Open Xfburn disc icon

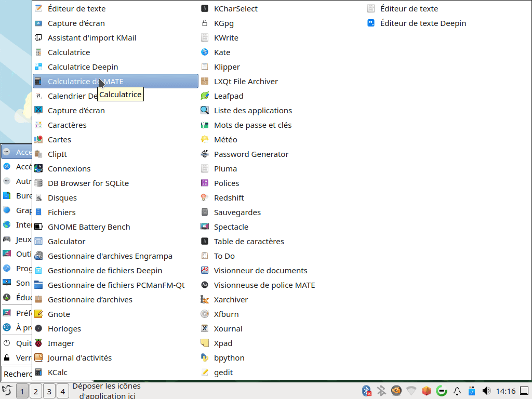point(205,314)
